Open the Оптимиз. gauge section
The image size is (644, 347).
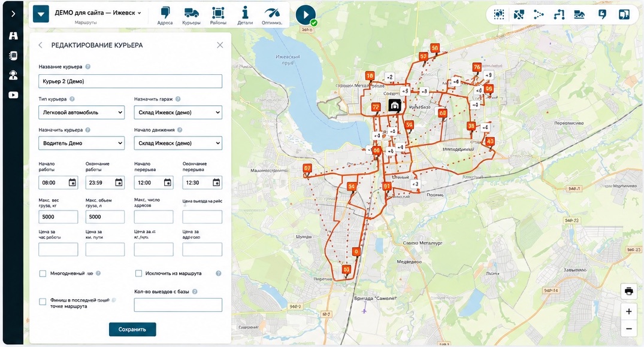point(272,16)
